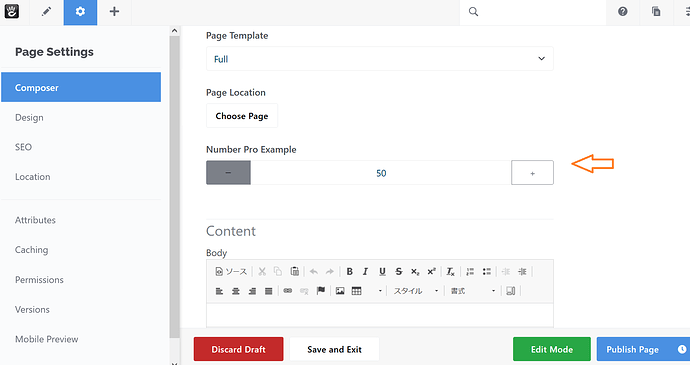The image size is (690, 365).
Task: Open the Caching menu item
Action: [32, 250]
